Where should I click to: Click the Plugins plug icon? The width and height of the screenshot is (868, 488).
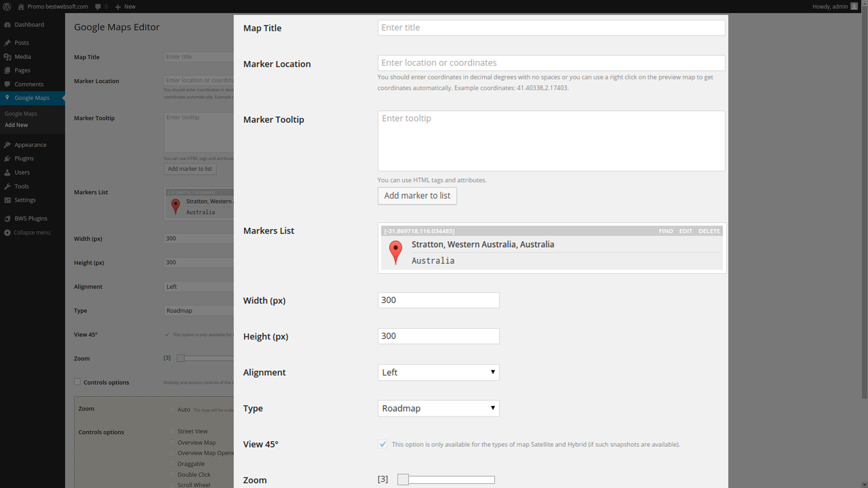7,158
